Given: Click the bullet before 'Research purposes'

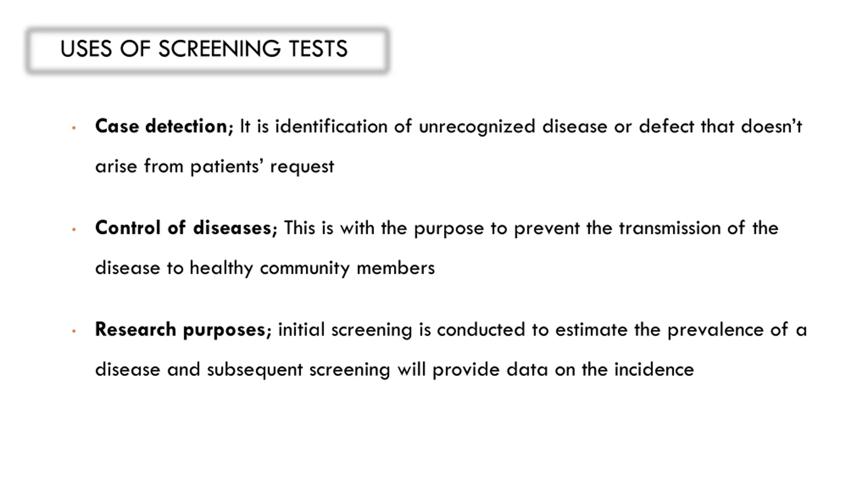Looking at the screenshot, I should [x=74, y=331].
